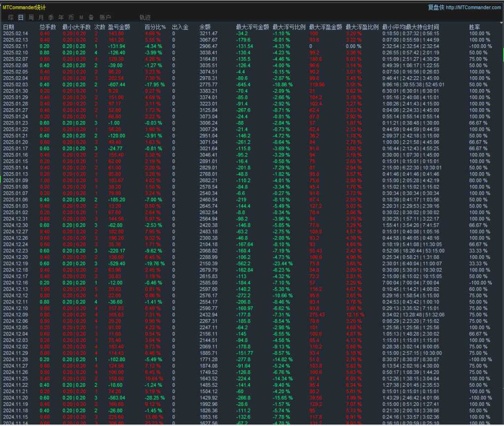Open the 币 (currency) tab

pyautogui.click(x=71, y=17)
